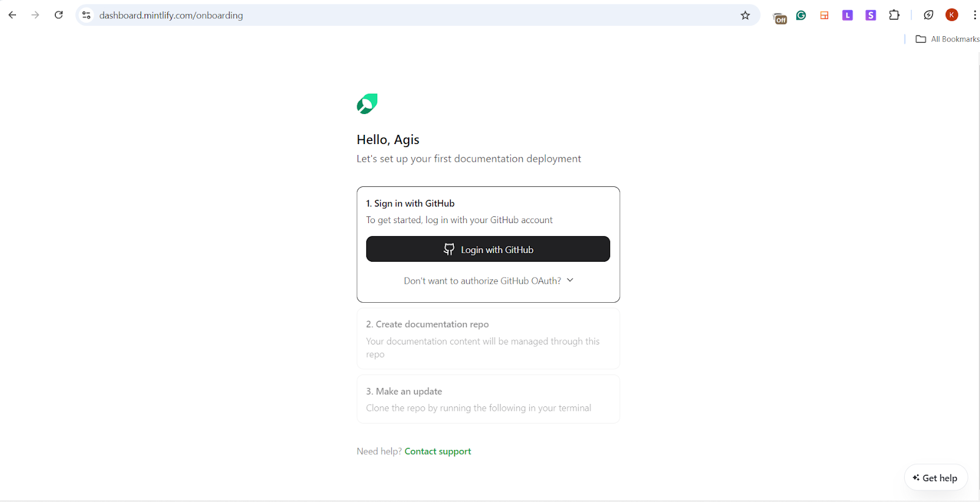The width and height of the screenshot is (980, 502).
Task: Expand Don't want to authorize GitHub OAuth
Action: 488,281
